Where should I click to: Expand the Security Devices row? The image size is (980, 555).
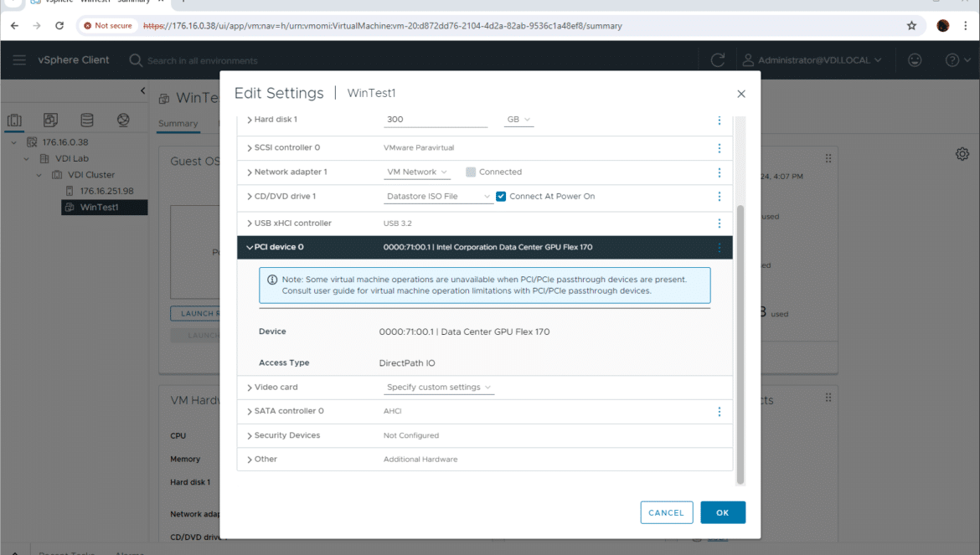pos(250,436)
